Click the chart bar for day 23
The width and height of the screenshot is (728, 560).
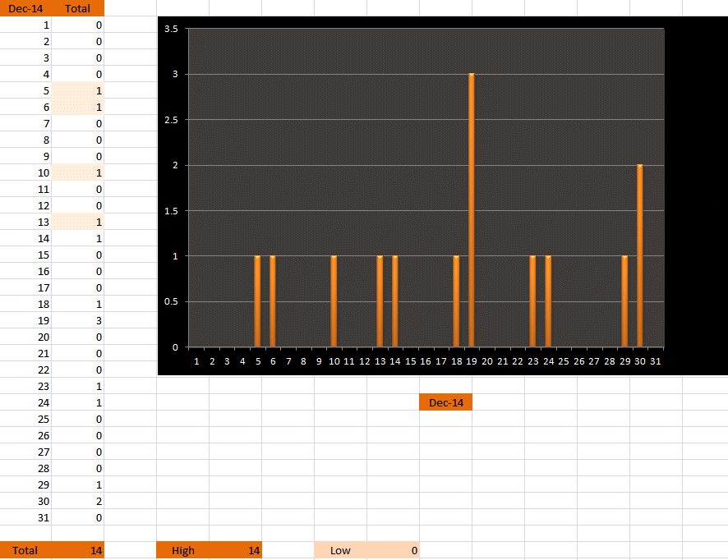pos(532,301)
